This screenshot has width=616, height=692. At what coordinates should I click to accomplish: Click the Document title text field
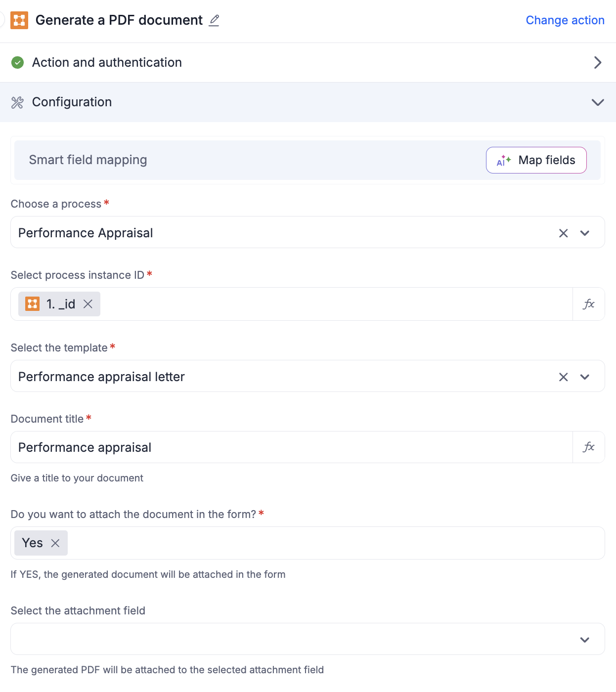pos(292,447)
